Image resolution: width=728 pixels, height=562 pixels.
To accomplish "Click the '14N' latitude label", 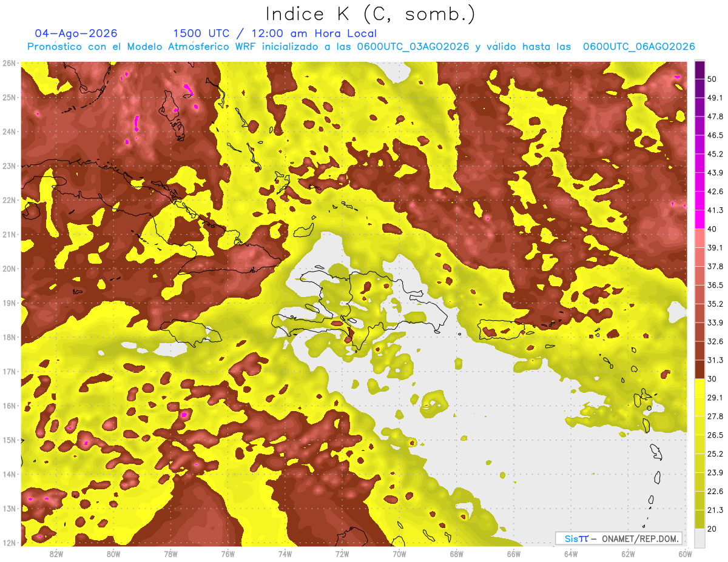I will [x=8, y=474].
